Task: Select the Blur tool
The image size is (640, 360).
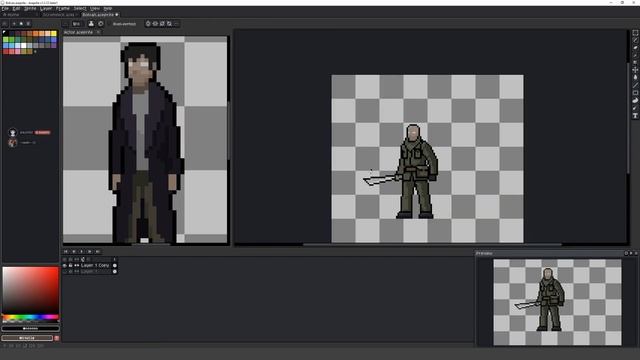Action: pos(635,108)
